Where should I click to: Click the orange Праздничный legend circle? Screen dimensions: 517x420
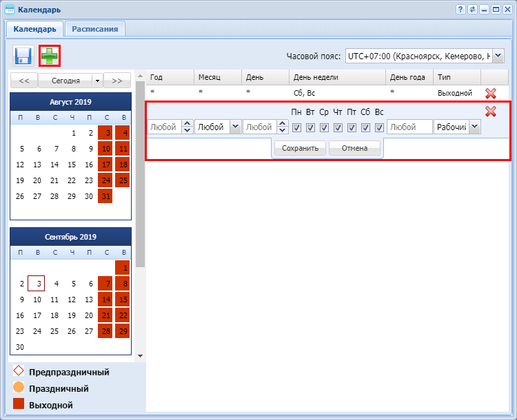tap(19, 387)
